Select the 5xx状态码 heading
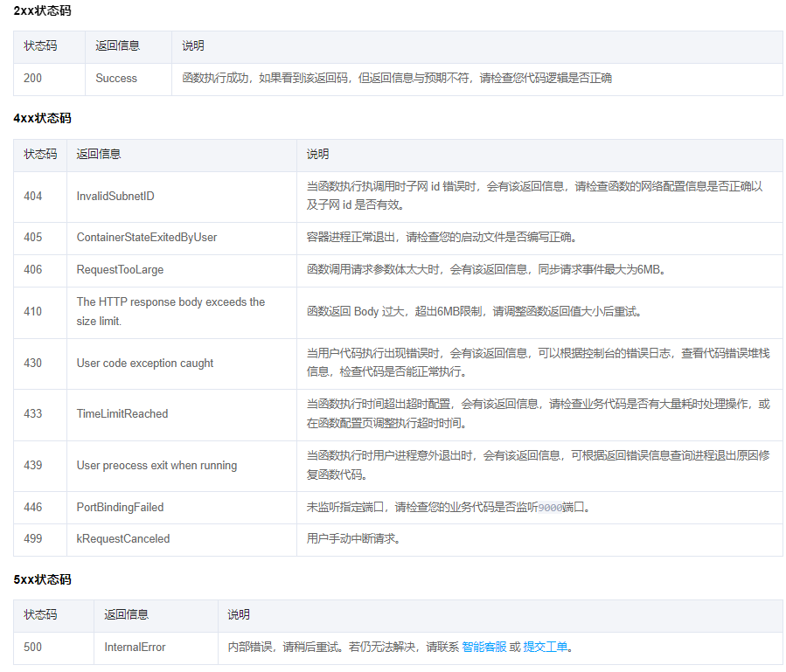This screenshot has width=786, height=672. [x=42, y=579]
